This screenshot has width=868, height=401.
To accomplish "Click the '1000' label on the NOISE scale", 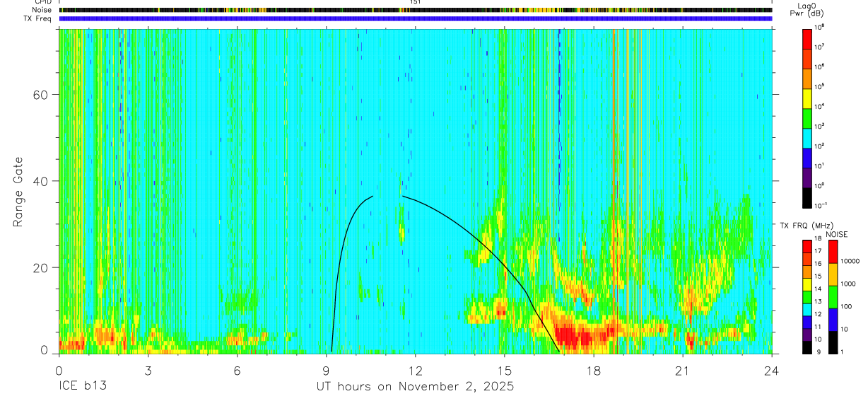I will coord(848,284).
